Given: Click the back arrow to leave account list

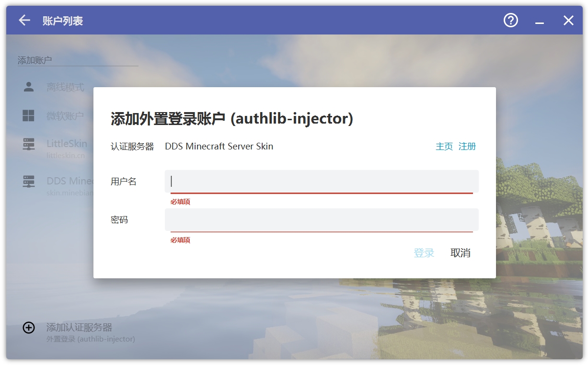Looking at the screenshot, I should pyautogui.click(x=23, y=20).
